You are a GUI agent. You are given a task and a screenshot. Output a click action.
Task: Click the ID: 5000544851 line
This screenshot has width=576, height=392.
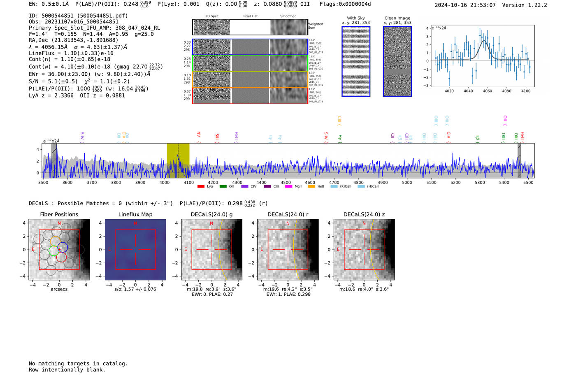click(x=78, y=16)
